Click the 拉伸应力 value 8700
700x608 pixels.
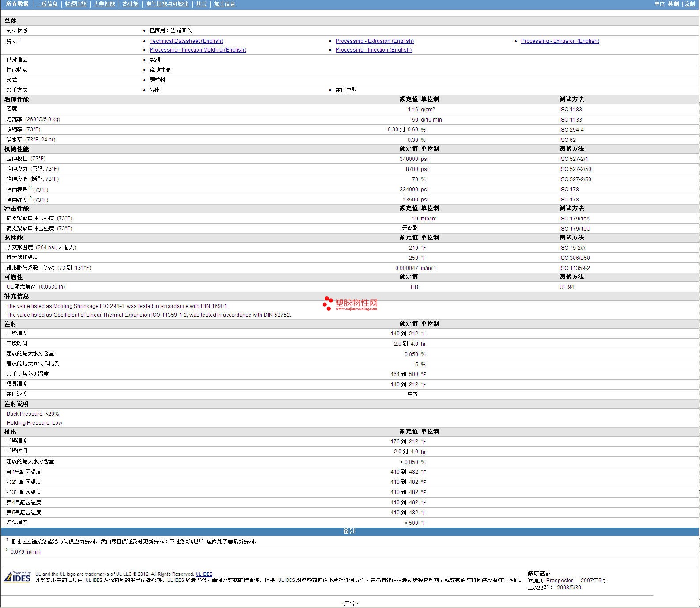[x=412, y=169]
